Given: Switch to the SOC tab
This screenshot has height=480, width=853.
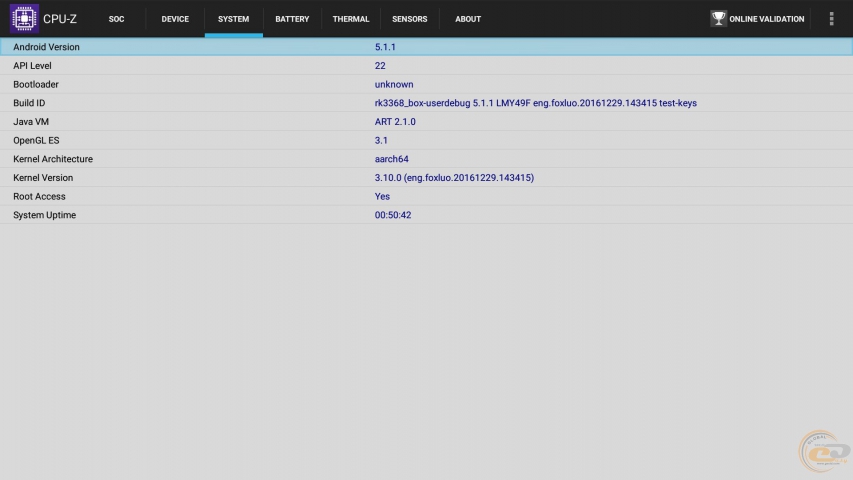Looking at the screenshot, I should coord(116,19).
